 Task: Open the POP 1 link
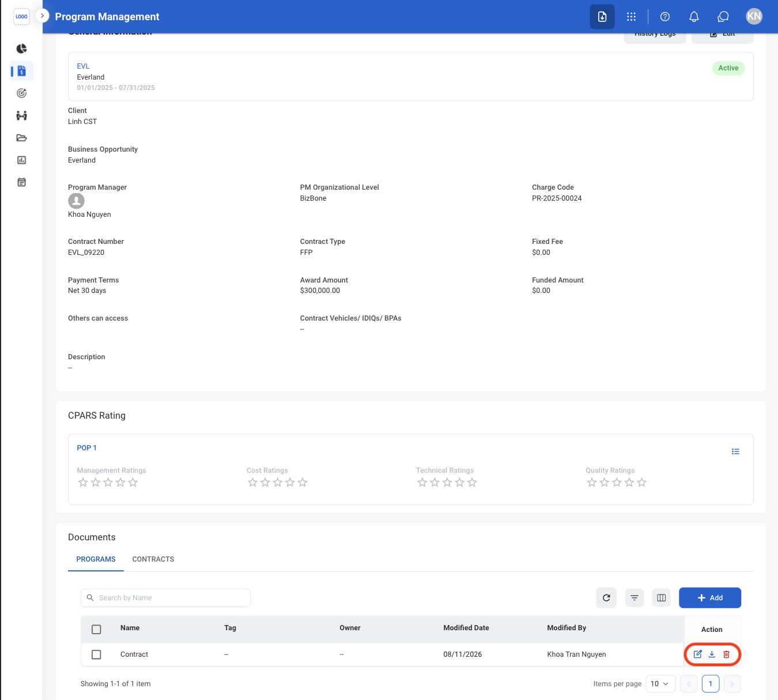coord(86,448)
